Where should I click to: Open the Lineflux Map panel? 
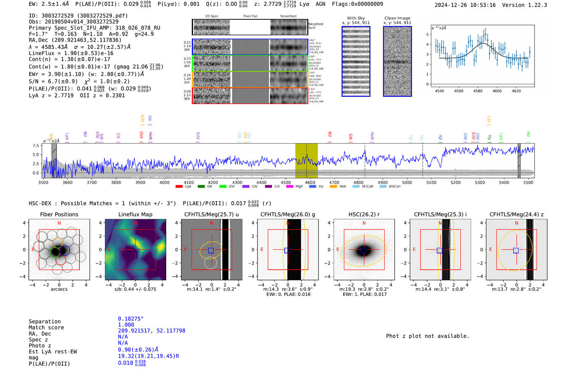tap(135, 250)
